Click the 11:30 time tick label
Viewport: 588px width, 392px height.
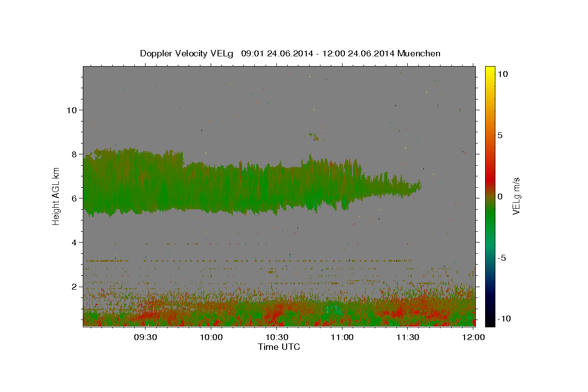(408, 338)
